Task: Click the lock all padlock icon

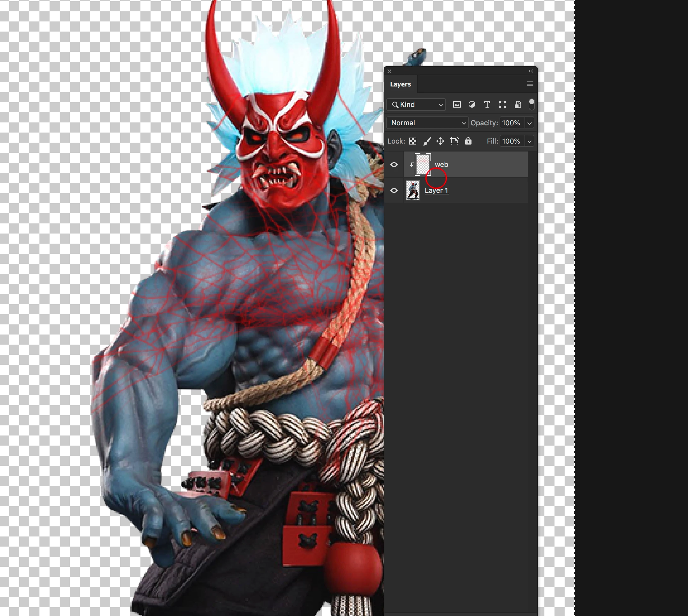Action: [468, 141]
